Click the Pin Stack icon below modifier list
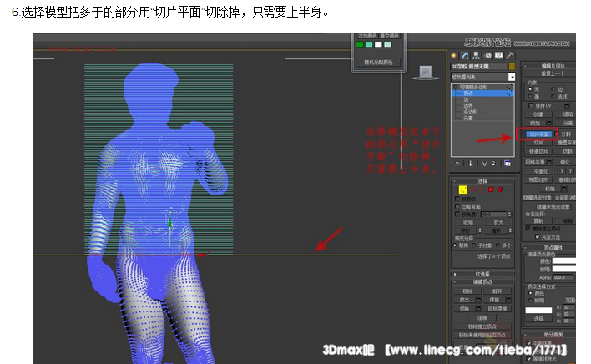Image resolution: width=591 pixels, height=364 pixels. pos(457,164)
